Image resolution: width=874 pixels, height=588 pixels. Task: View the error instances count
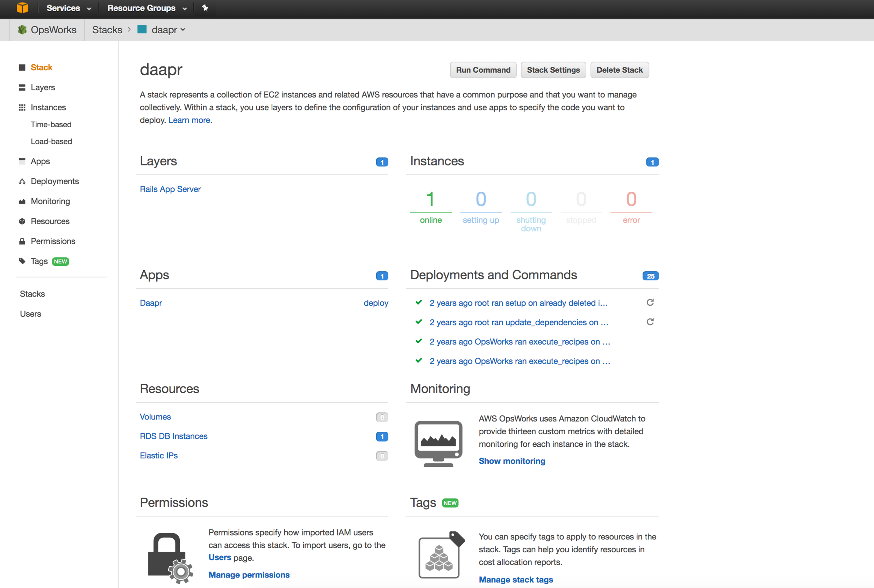click(631, 207)
